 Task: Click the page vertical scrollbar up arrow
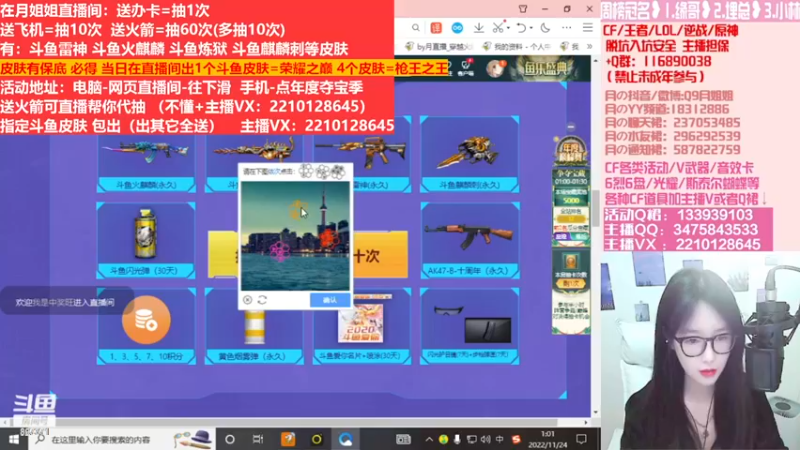click(x=595, y=61)
